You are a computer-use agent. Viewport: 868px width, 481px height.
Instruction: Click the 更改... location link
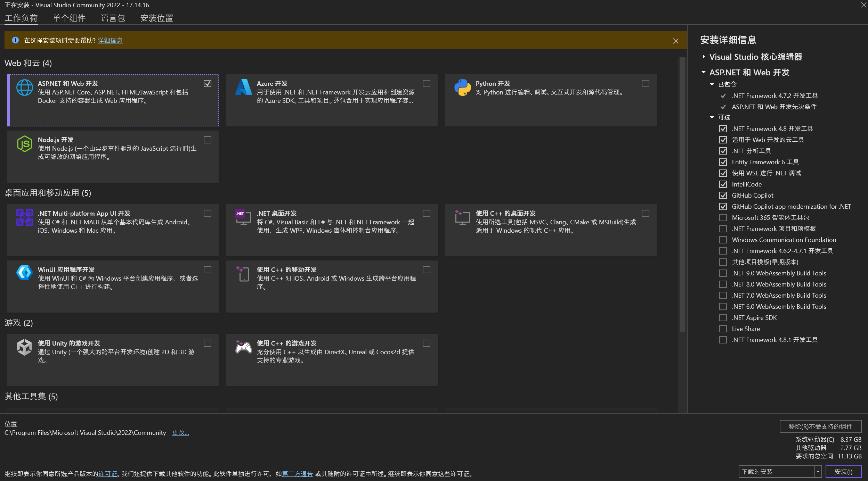click(180, 433)
